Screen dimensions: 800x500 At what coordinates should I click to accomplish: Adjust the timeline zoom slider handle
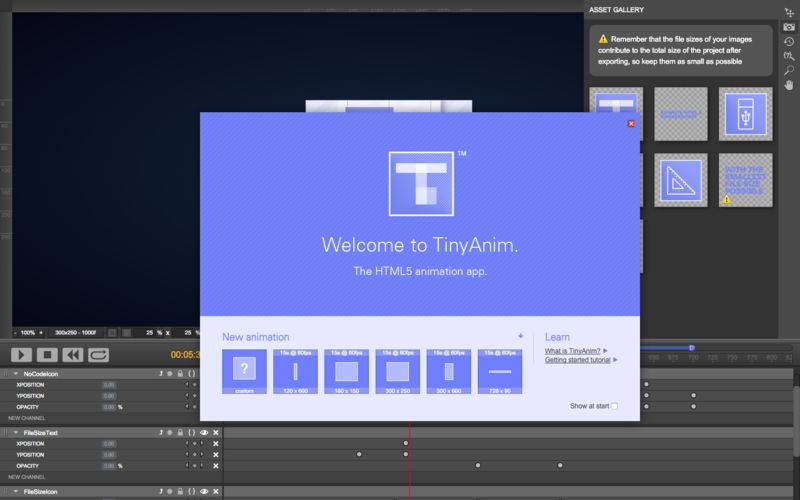tap(692, 348)
